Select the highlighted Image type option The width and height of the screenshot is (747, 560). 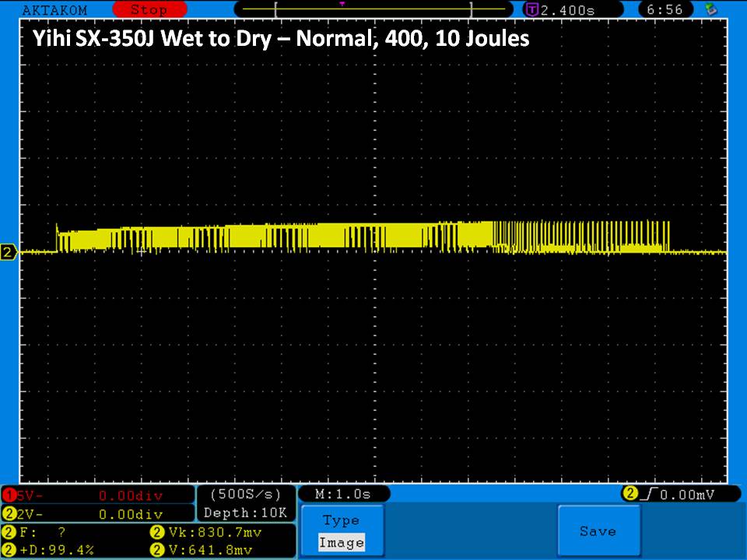(x=341, y=543)
